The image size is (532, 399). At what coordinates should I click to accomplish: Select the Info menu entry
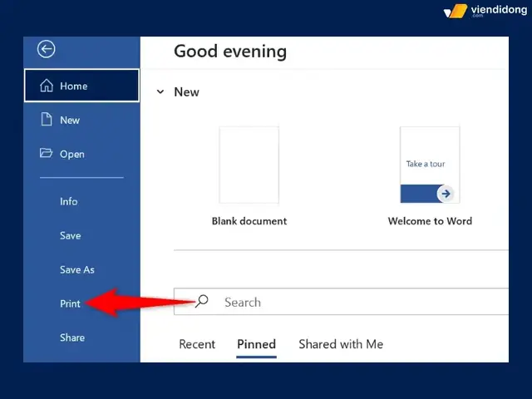[x=68, y=201]
